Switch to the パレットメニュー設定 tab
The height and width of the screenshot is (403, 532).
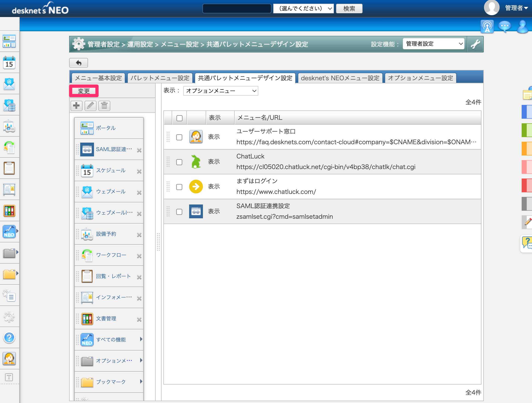(160, 78)
